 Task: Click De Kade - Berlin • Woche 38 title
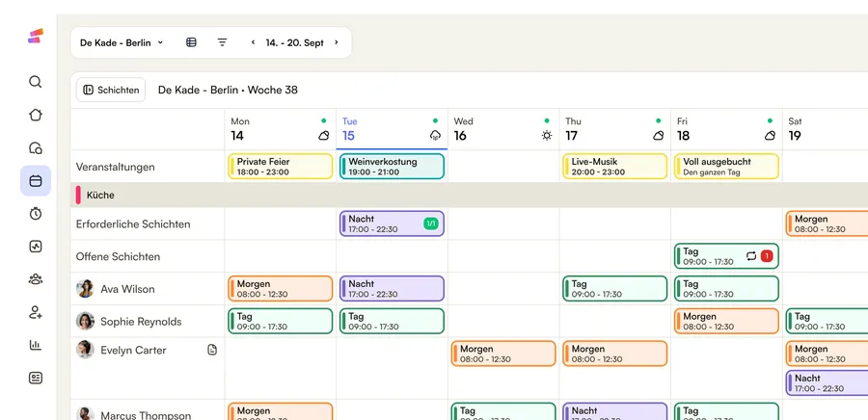[x=228, y=90]
